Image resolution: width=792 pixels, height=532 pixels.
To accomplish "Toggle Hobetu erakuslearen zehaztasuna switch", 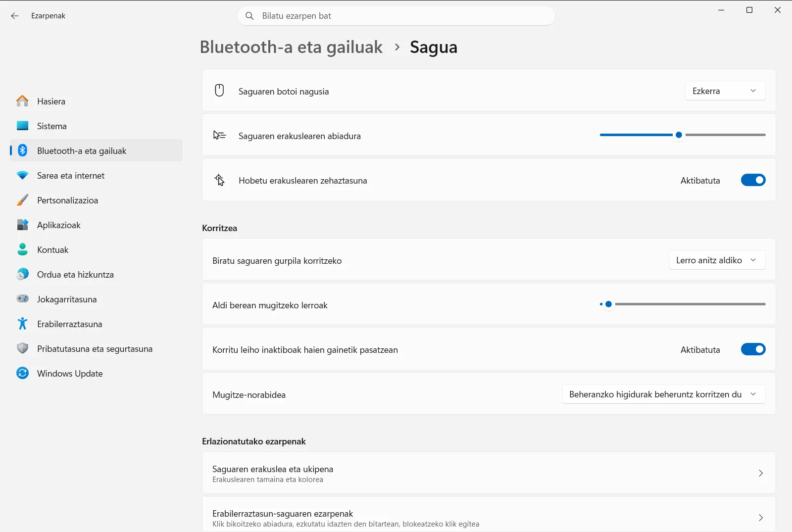I will coord(753,180).
